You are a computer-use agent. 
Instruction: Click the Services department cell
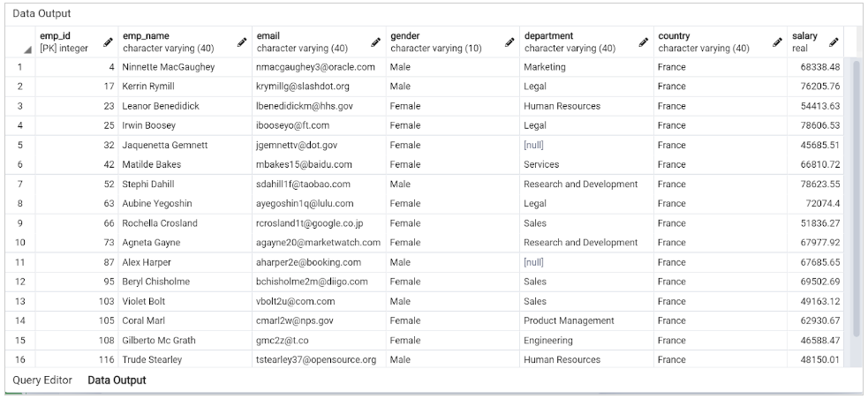587,164
